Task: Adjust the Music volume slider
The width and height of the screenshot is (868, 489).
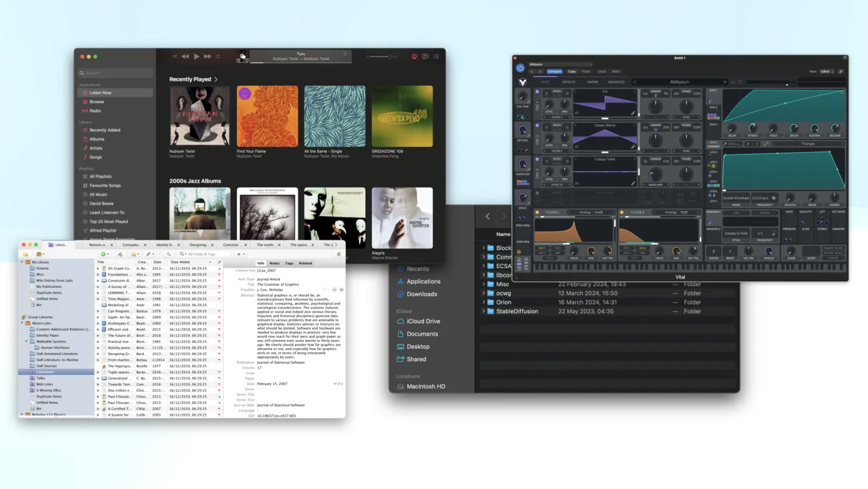Action: click(383, 56)
